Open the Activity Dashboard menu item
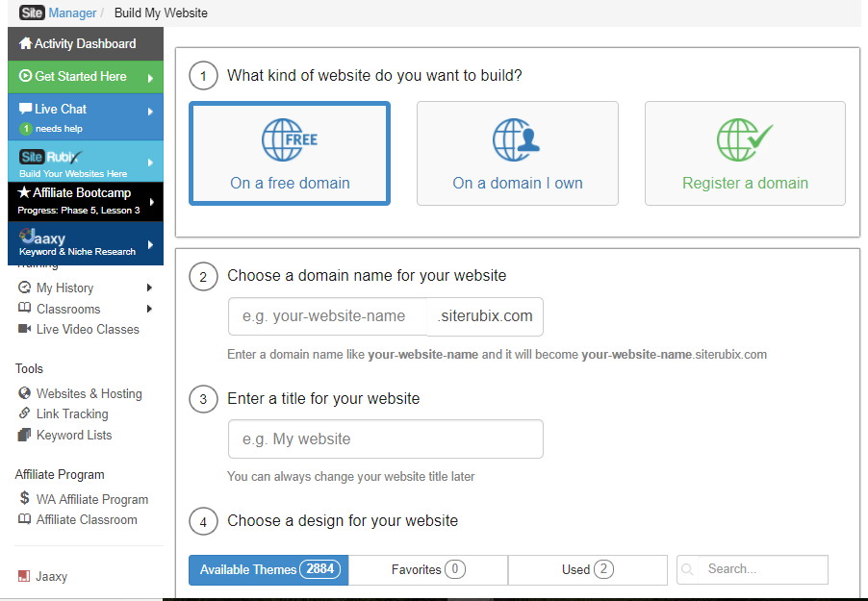 (86, 43)
